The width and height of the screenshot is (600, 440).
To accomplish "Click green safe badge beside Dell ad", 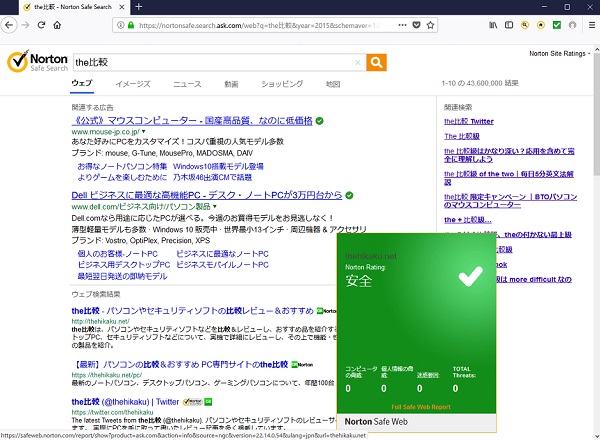I will 349,196.
